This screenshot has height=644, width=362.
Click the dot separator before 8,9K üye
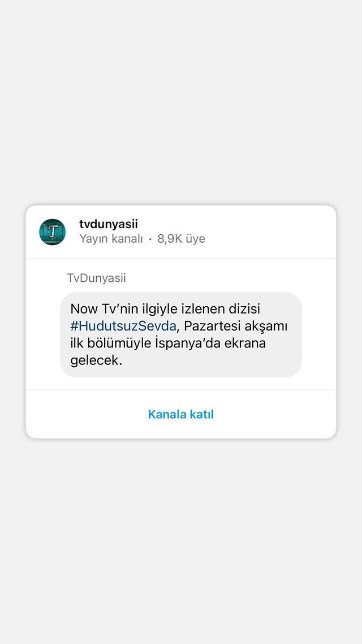150,239
